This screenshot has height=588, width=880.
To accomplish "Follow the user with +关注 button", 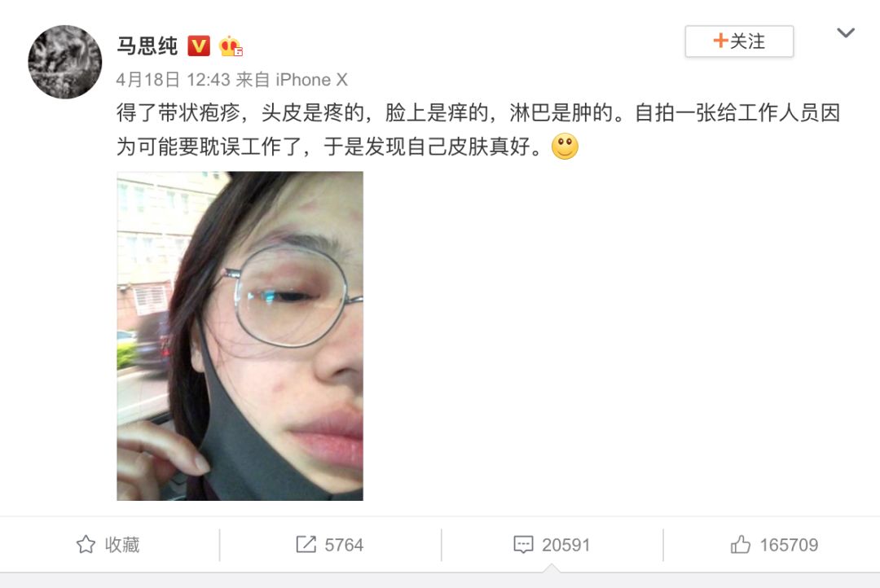I will pos(739,41).
